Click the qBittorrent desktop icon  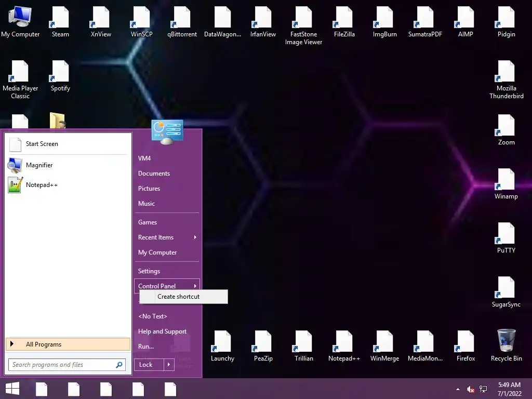coord(182,22)
